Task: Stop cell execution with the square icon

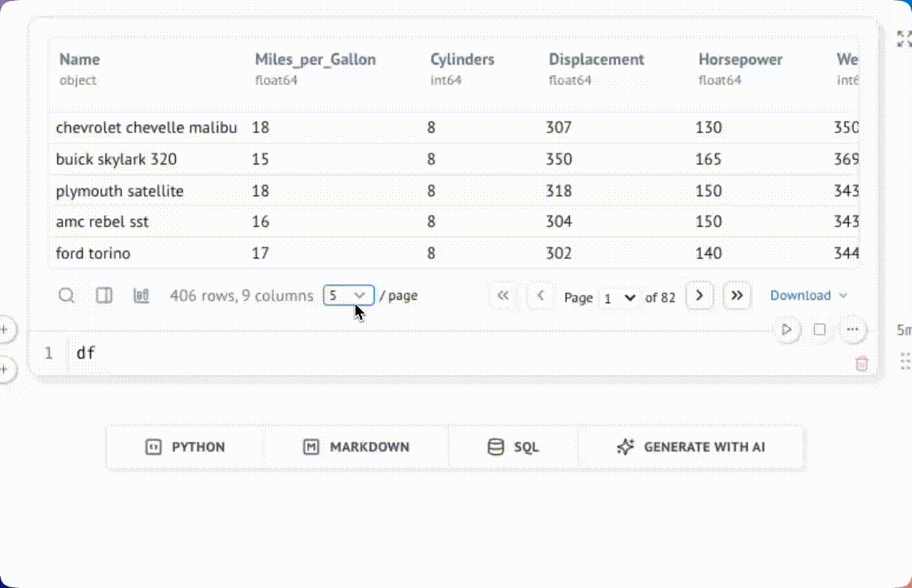Action: pos(820,330)
